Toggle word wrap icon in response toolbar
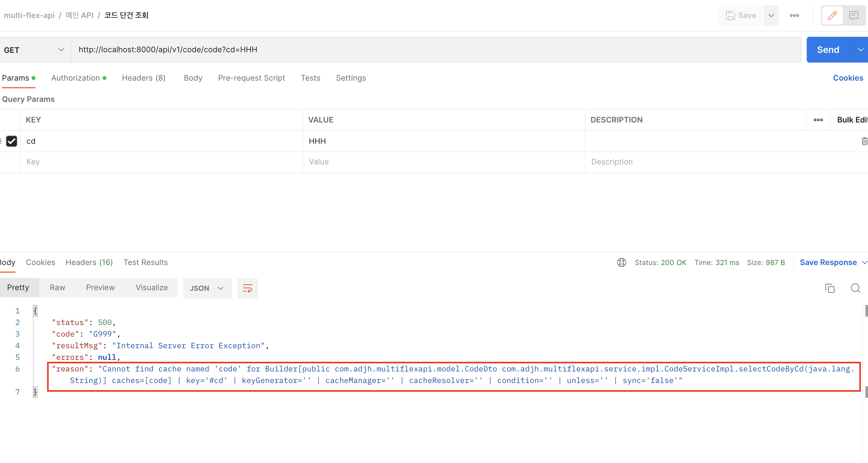 (247, 288)
